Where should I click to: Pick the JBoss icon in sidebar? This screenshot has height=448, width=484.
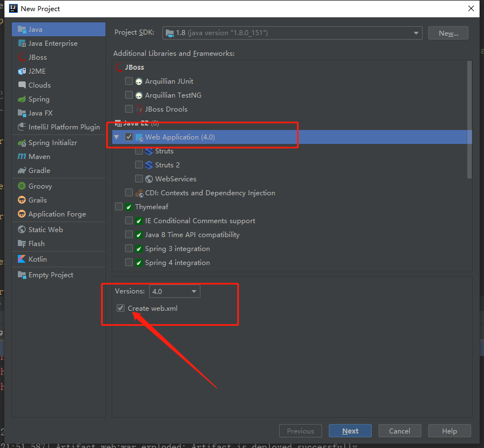pyautogui.click(x=22, y=57)
